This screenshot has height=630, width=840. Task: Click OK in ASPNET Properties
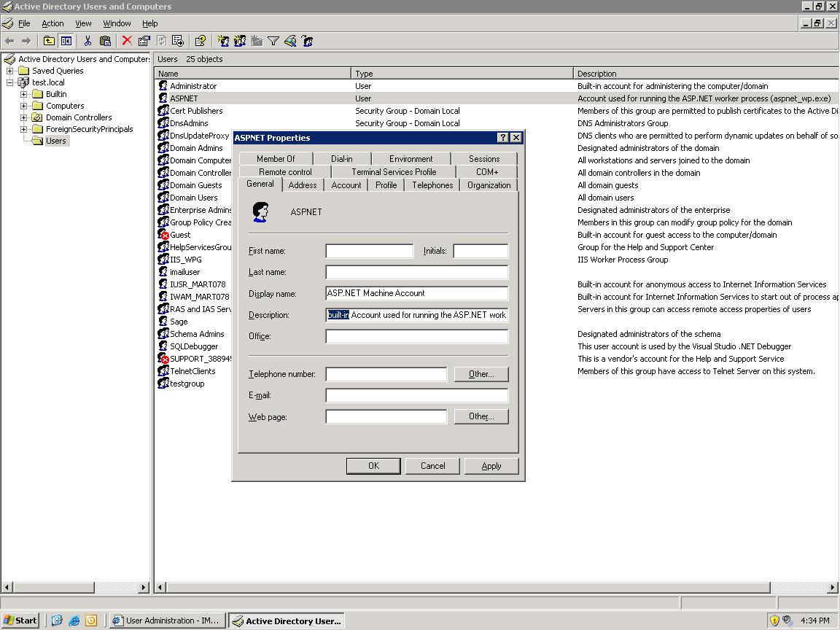[373, 466]
